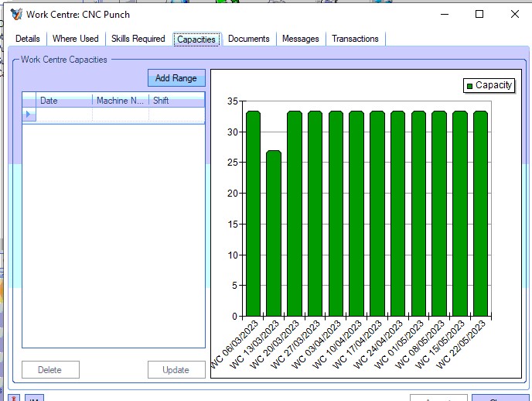
Task: Click the Capacities tab
Action: point(196,39)
